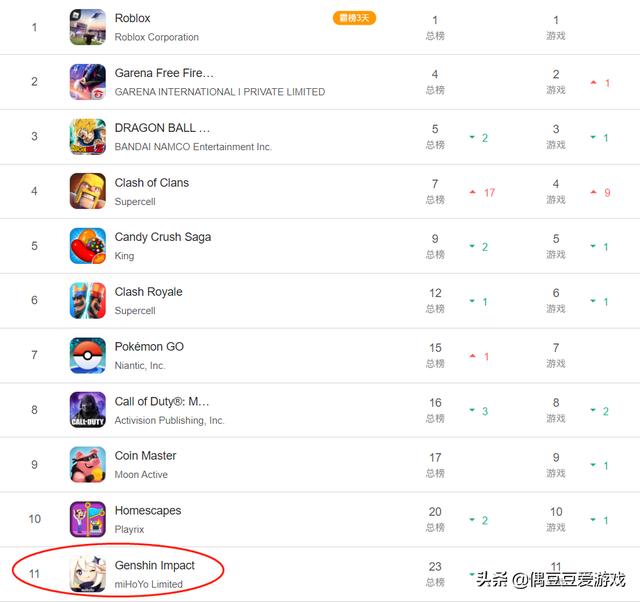640x602 pixels.
Task: Click the red up 17 rank change
Action: tap(482, 193)
